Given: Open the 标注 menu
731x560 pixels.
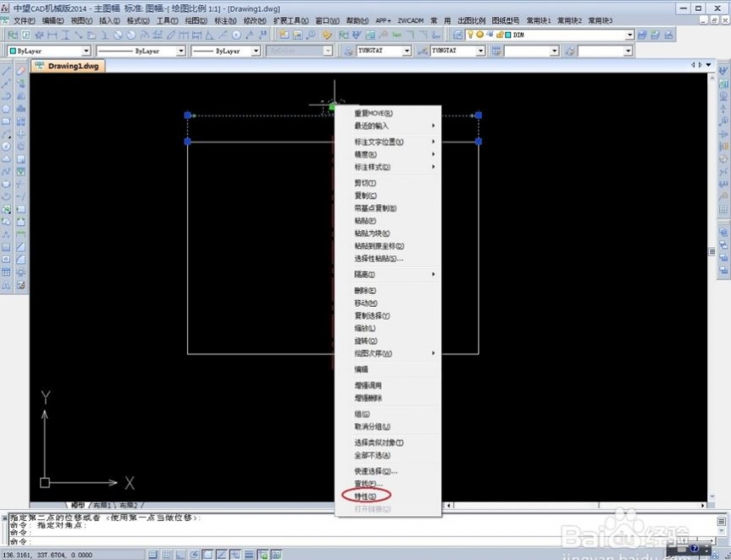Looking at the screenshot, I should [225, 20].
